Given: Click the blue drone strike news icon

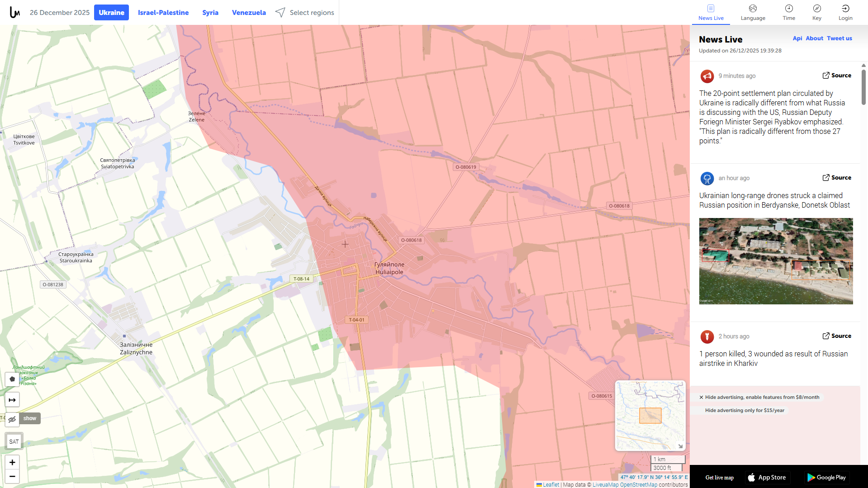Looking at the screenshot, I should [x=707, y=178].
